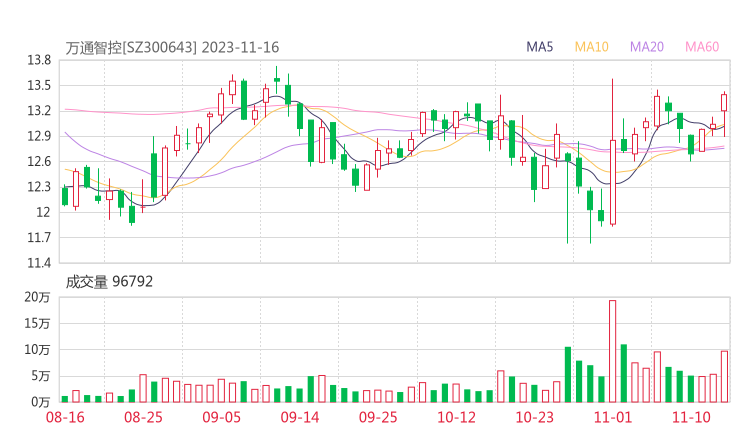The width and height of the screenshot is (740, 440).
Task: Select the MA10 legend label
Action: point(591,47)
